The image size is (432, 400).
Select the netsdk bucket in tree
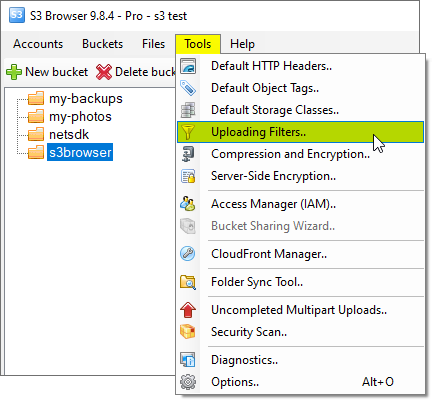(69, 135)
